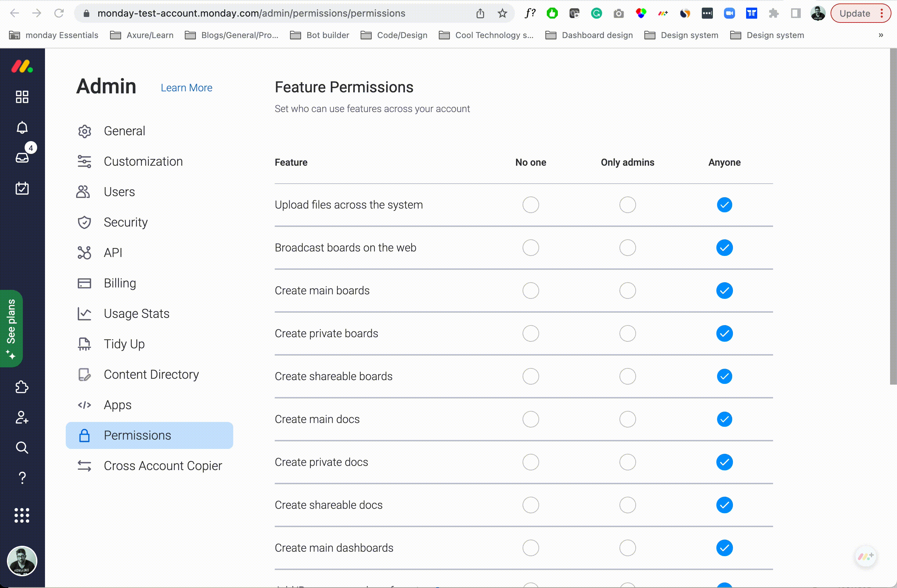Open the notifications bell
Image resolution: width=897 pixels, height=588 pixels.
click(x=22, y=127)
